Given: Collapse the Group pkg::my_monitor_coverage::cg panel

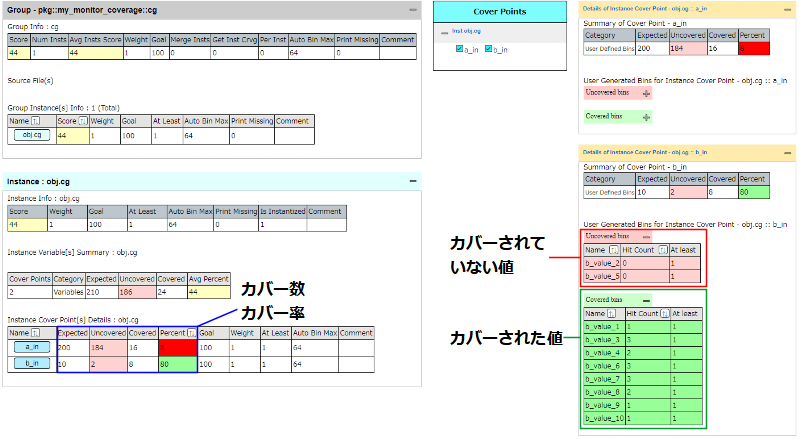Looking at the screenshot, I should 413,10.
